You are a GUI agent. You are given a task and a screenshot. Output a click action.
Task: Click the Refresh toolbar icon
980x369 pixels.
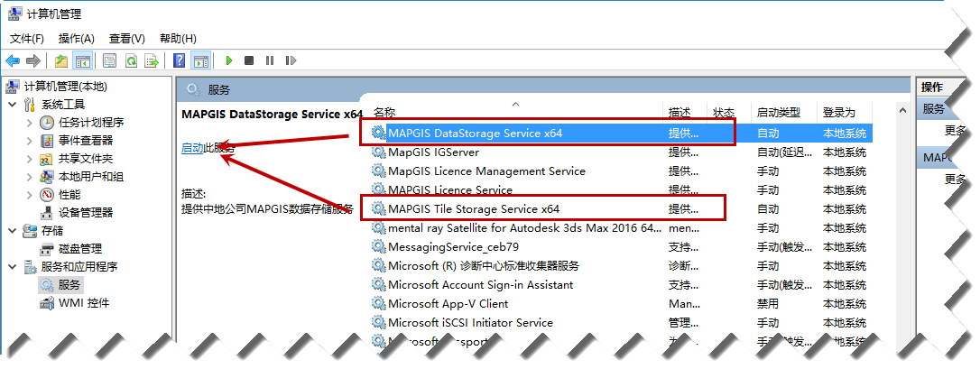(x=131, y=60)
